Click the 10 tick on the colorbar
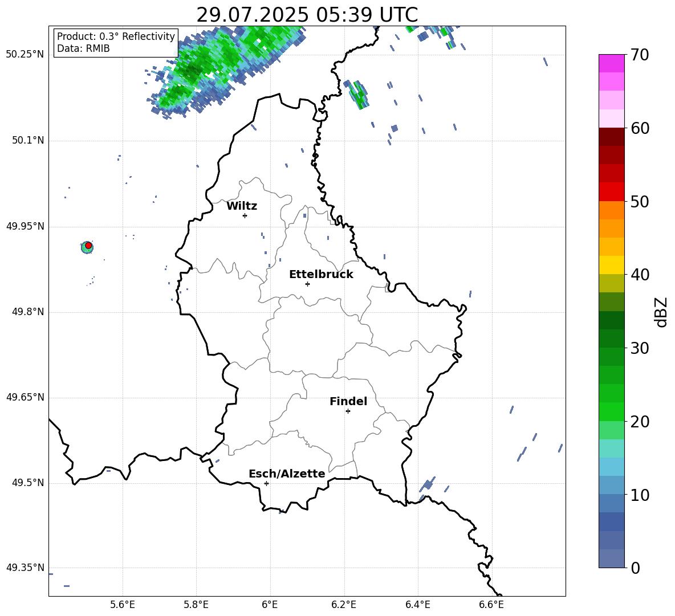The image size is (675, 616). click(x=639, y=495)
